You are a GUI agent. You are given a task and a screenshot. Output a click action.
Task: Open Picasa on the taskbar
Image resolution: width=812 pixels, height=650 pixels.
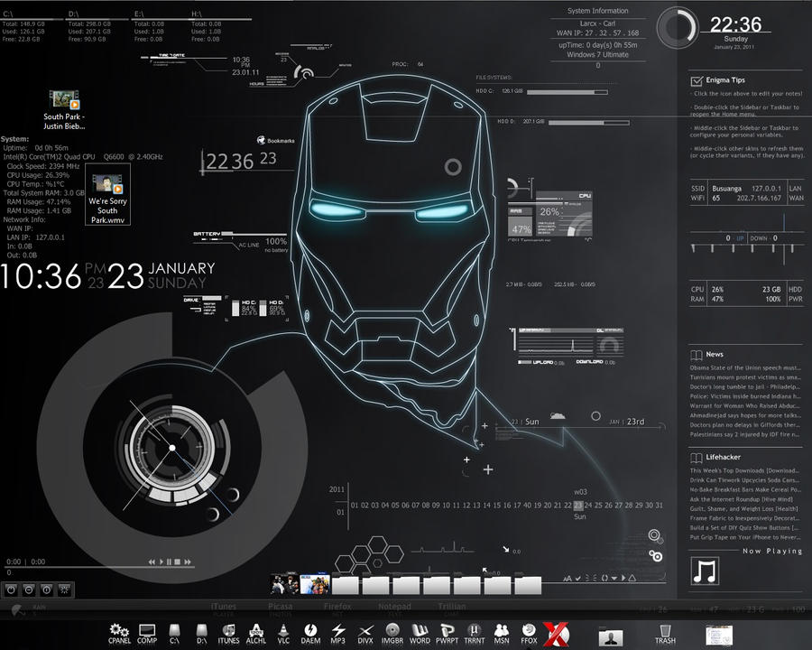[x=281, y=606]
